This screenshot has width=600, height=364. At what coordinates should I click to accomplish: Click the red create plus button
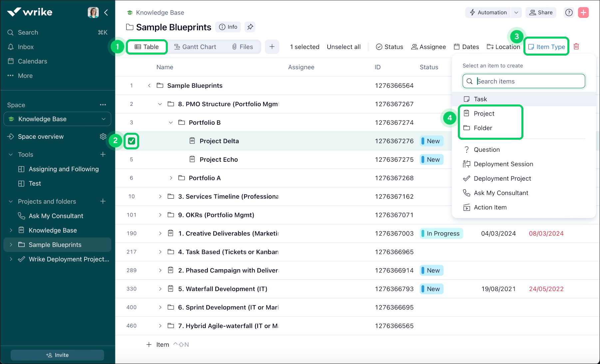click(583, 13)
